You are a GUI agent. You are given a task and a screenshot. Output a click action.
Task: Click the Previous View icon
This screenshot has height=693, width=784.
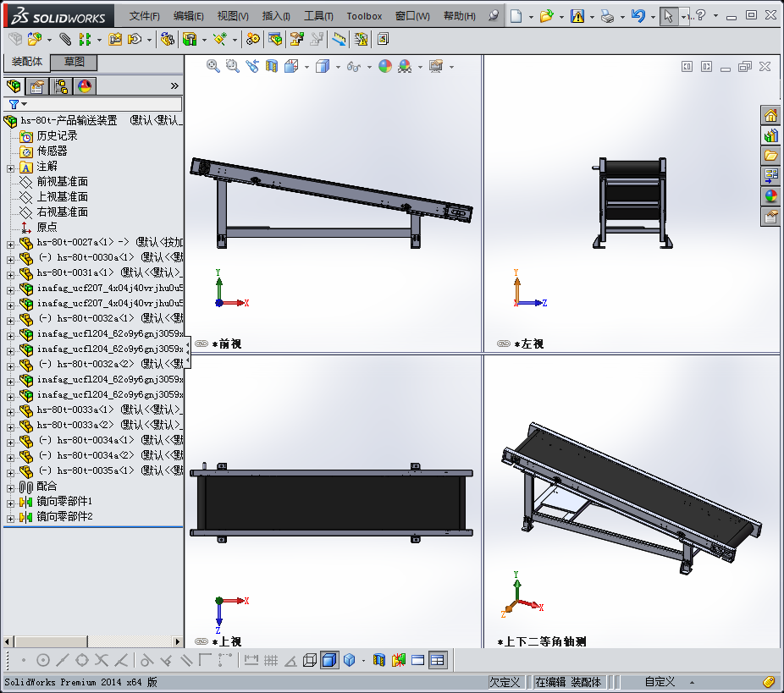252,66
